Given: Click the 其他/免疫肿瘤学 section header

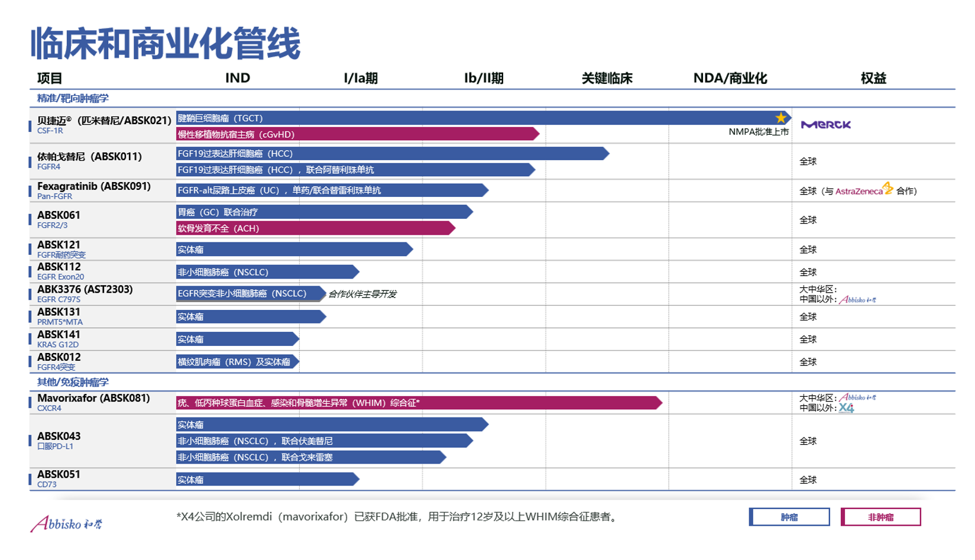Looking at the screenshot, I should (x=73, y=382).
